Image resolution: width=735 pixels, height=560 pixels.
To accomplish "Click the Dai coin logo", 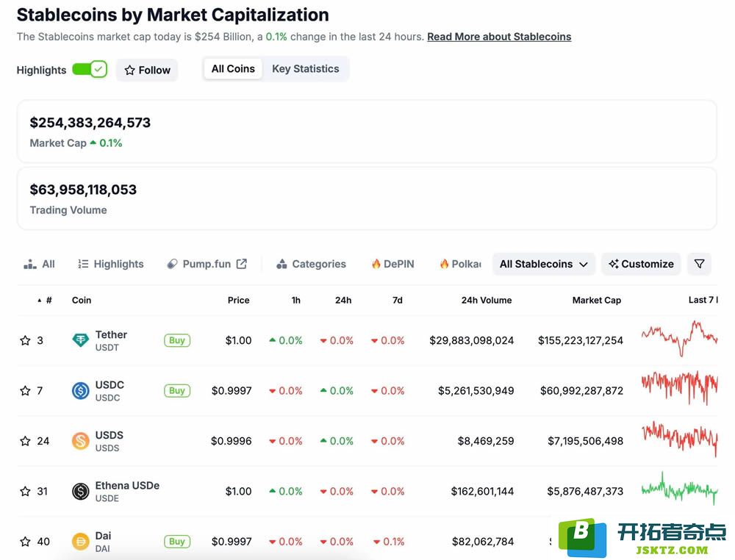I will tap(81, 542).
